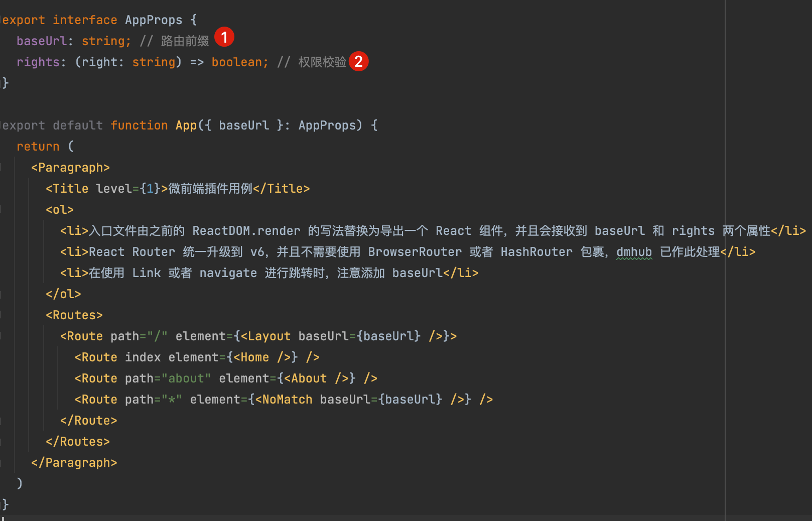Viewport: 812px width, 521px height.
Task: Click 'HashRouter' in the second list item
Action: click(x=536, y=252)
